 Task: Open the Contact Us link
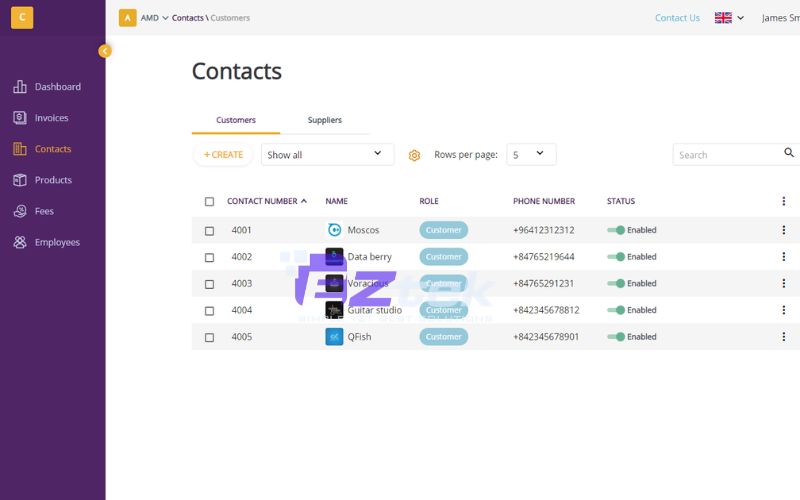point(677,18)
